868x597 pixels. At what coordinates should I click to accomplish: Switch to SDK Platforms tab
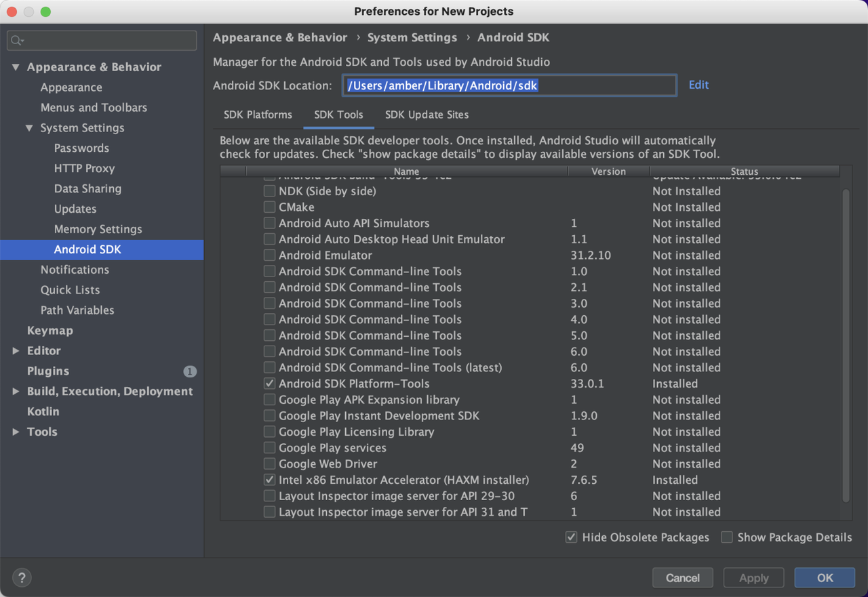click(x=258, y=115)
